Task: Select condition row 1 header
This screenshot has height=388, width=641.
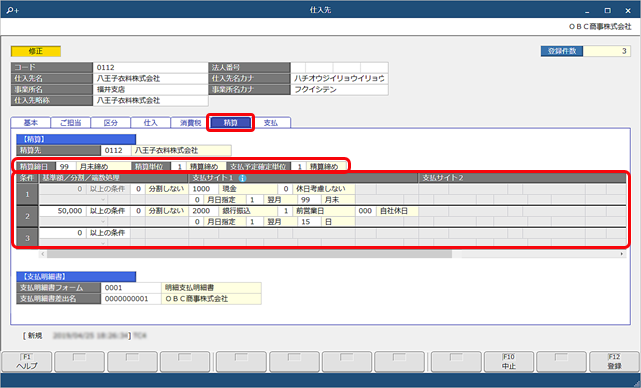Action: point(27,194)
